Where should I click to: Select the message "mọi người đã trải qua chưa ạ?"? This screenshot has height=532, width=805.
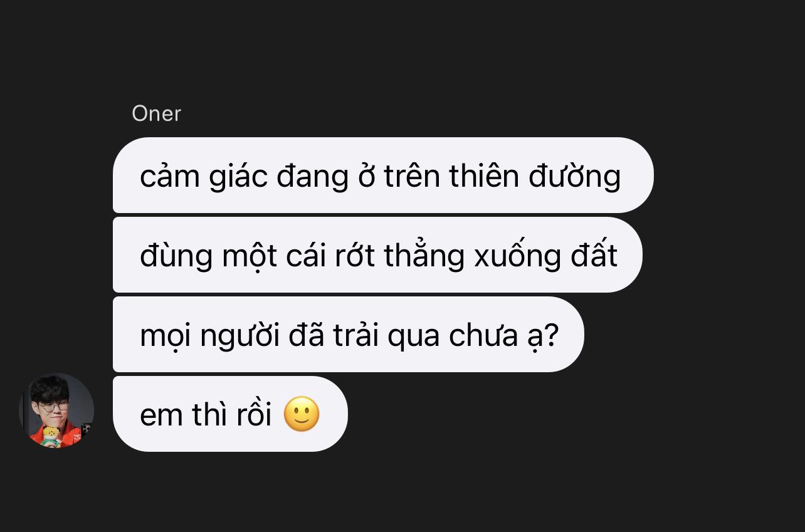pyautogui.click(x=349, y=334)
